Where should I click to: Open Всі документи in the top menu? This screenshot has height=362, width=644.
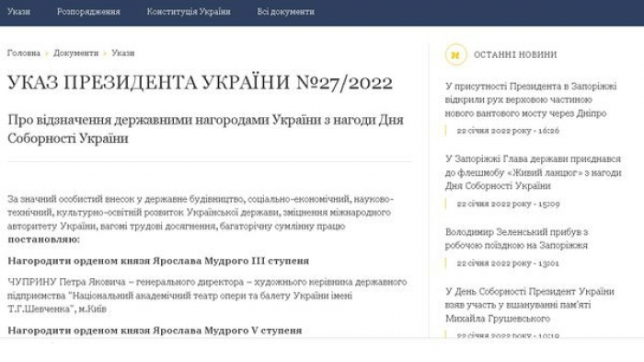[x=286, y=12]
